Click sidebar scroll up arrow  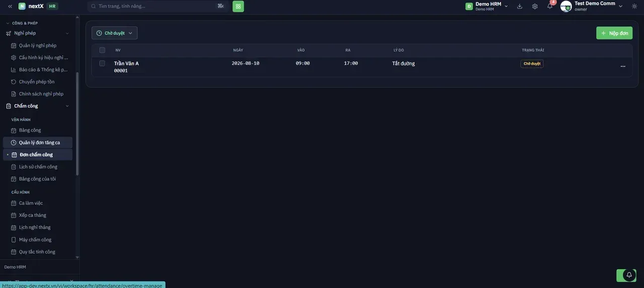[77, 17]
